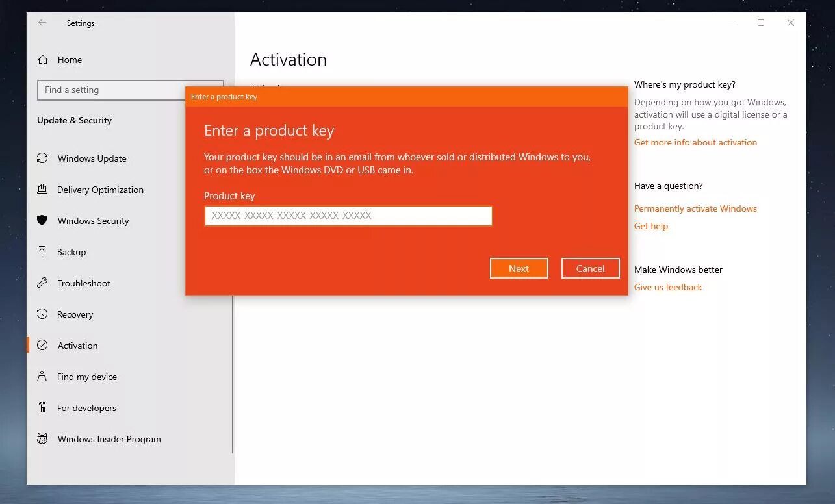Viewport: 835px width, 504px height.
Task: Click the sidebar vertical scrollbar
Action: tap(232, 373)
